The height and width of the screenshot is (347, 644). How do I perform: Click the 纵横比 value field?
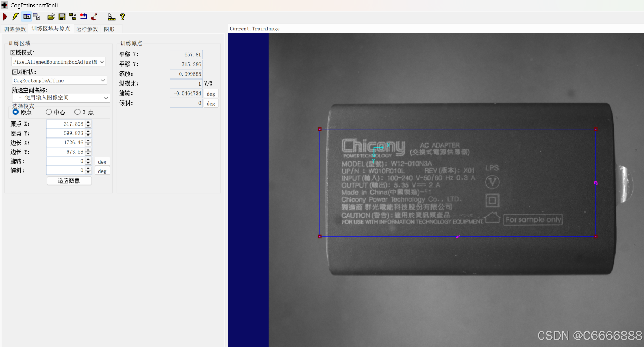point(186,83)
